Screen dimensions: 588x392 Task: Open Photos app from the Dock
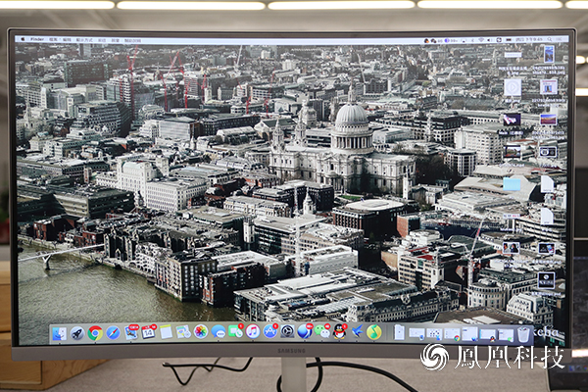[x=200, y=332]
